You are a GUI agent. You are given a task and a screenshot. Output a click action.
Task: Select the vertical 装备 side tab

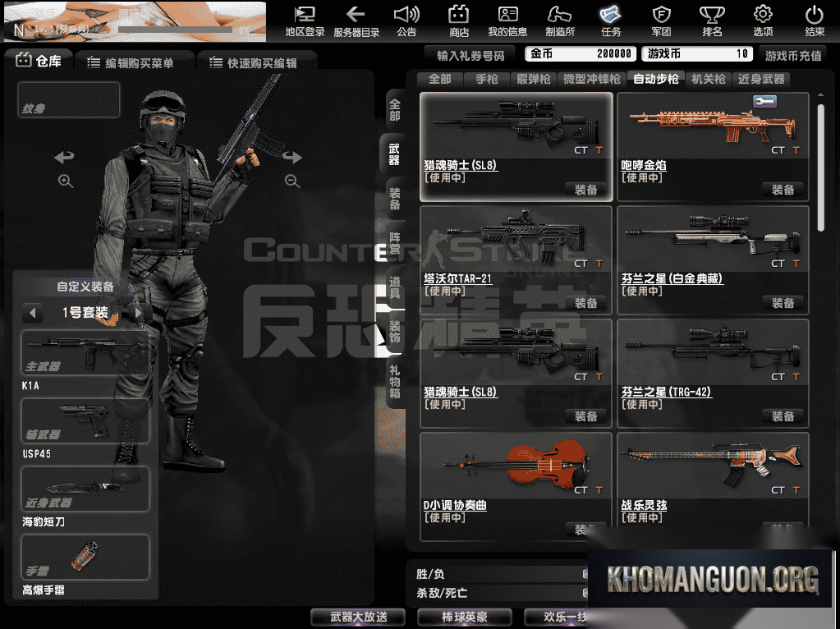tap(395, 198)
